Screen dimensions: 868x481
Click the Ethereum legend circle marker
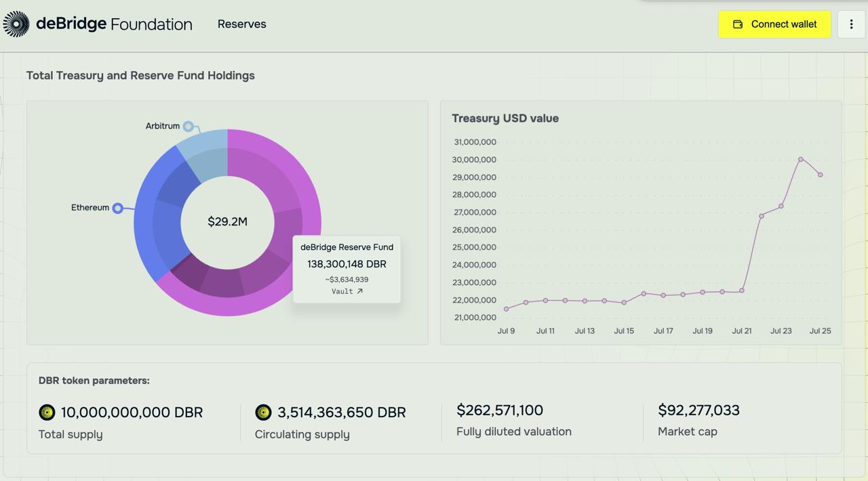pyautogui.click(x=118, y=208)
